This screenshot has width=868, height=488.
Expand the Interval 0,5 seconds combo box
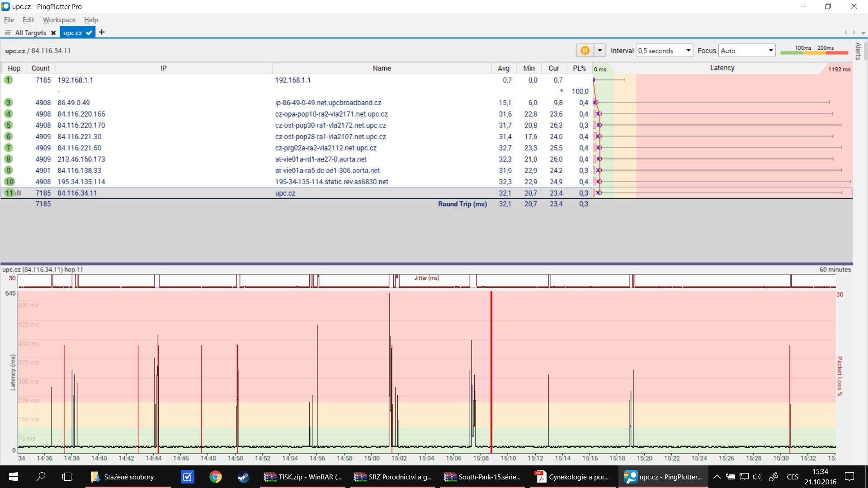[688, 51]
